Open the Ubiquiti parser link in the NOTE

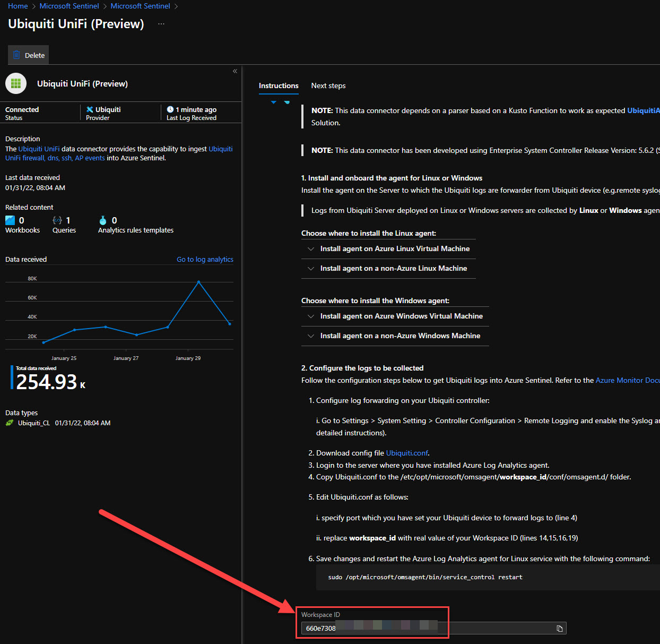click(644, 110)
